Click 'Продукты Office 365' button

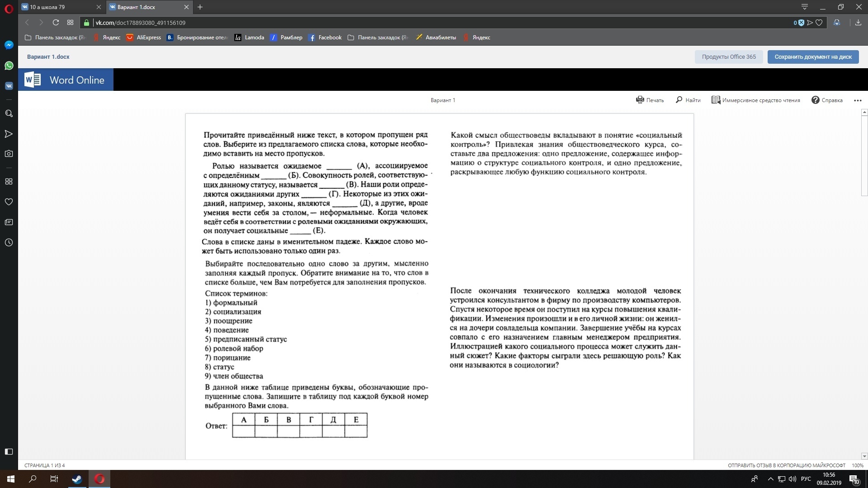click(x=728, y=57)
